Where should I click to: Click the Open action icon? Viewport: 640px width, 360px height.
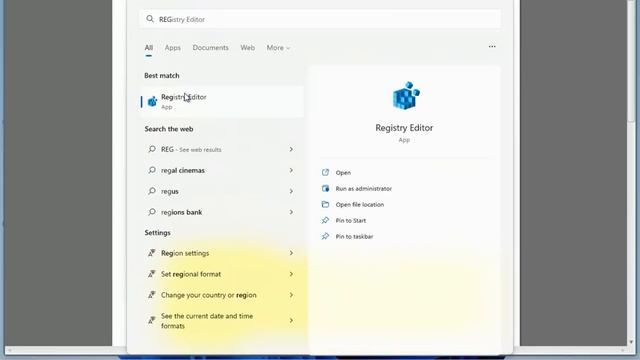[325, 172]
